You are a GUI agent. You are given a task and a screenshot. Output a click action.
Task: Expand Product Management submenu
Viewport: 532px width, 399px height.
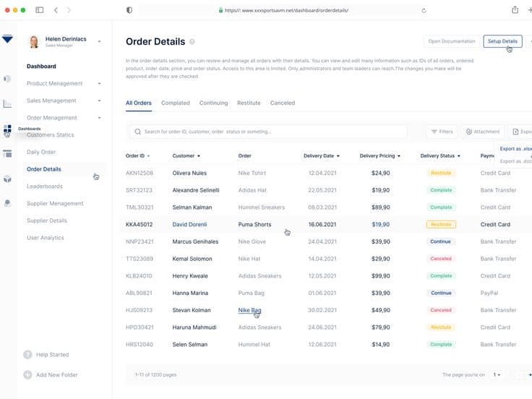coord(100,83)
